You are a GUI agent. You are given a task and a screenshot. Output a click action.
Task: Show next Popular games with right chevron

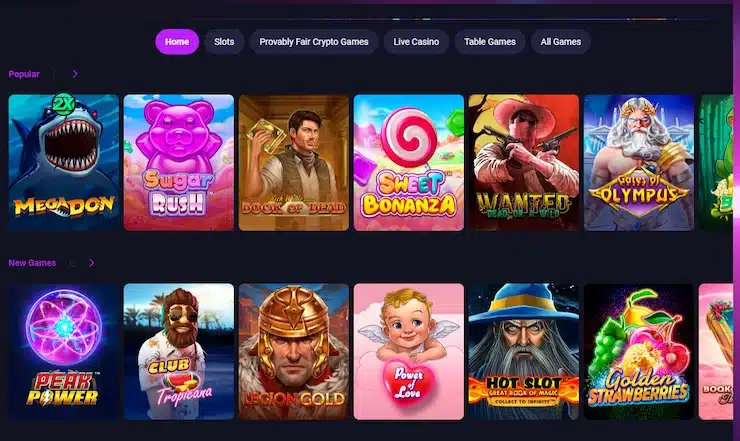click(75, 74)
